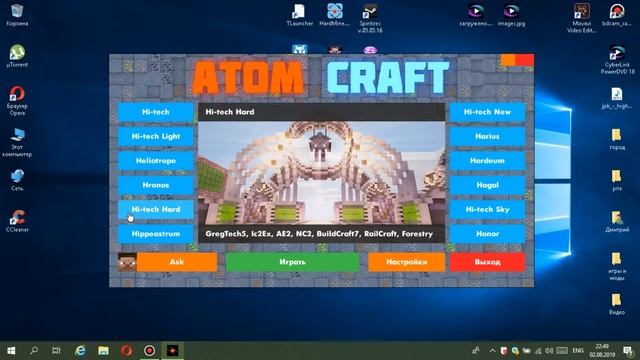Click the Steve head avatar in launcher
640x360 pixels.
pos(127,262)
